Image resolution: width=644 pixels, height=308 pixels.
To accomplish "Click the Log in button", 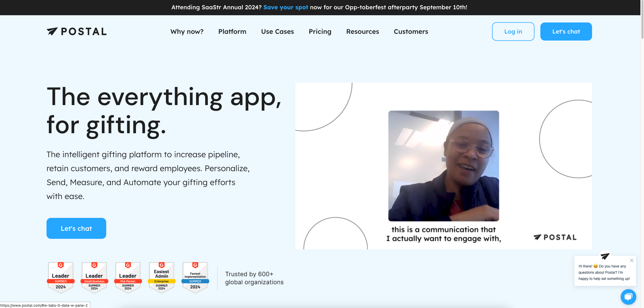I will point(513,31).
